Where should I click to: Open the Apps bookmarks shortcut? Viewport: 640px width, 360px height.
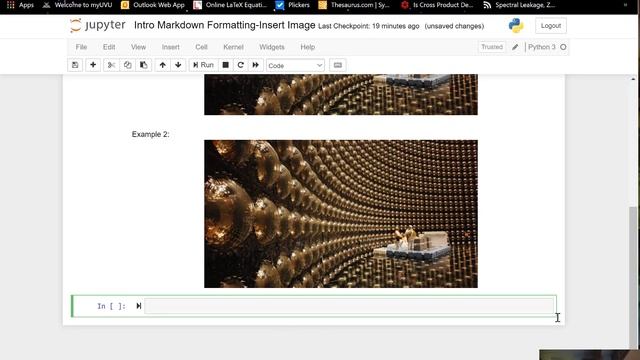(20, 5)
